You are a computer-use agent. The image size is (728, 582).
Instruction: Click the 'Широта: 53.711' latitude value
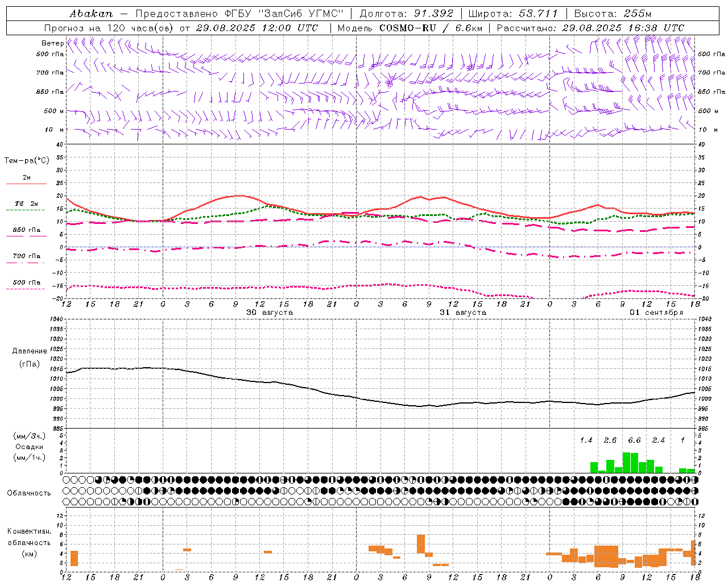tap(513, 13)
